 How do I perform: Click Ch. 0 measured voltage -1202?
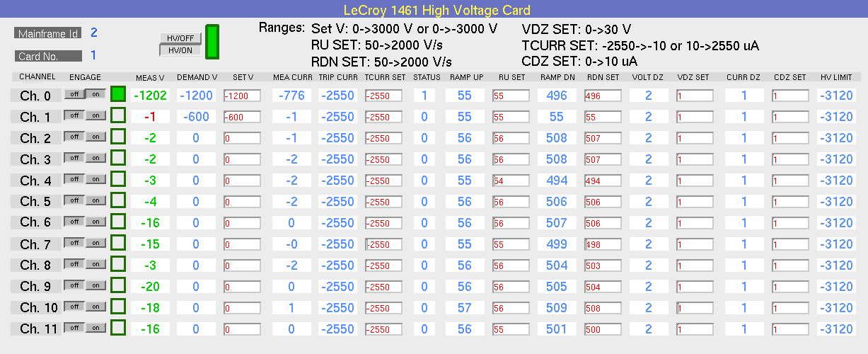pos(150,95)
